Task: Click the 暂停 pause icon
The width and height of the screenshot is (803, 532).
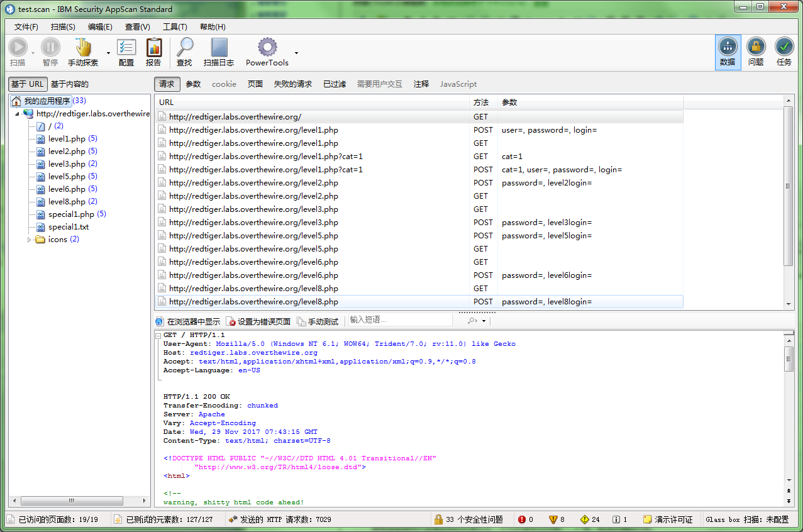Action: tap(50, 47)
